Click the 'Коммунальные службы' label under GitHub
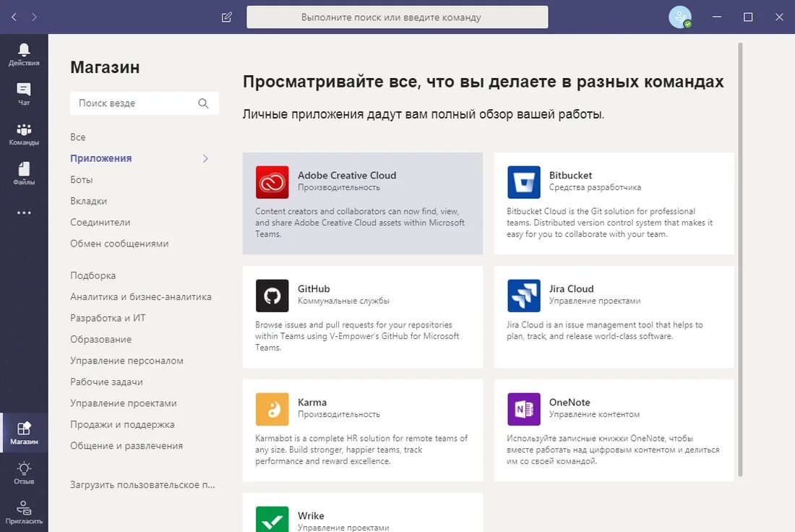This screenshot has height=532, width=795. point(343,301)
